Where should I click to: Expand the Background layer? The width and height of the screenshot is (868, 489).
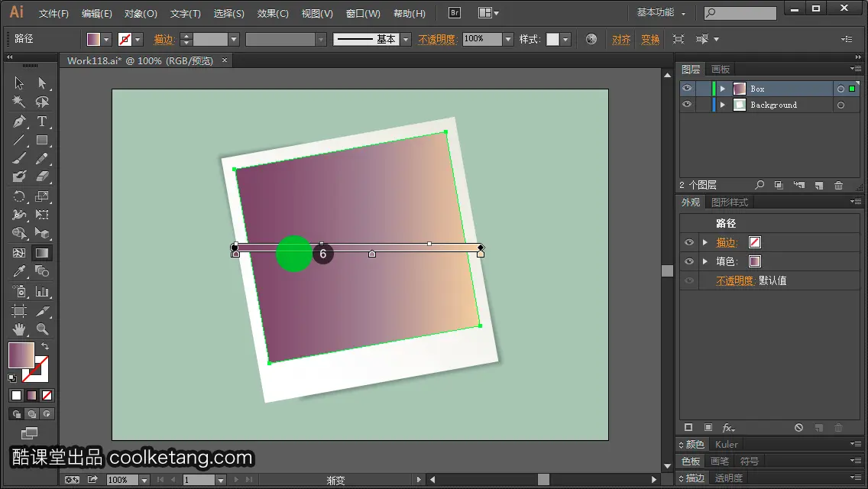pyautogui.click(x=722, y=105)
